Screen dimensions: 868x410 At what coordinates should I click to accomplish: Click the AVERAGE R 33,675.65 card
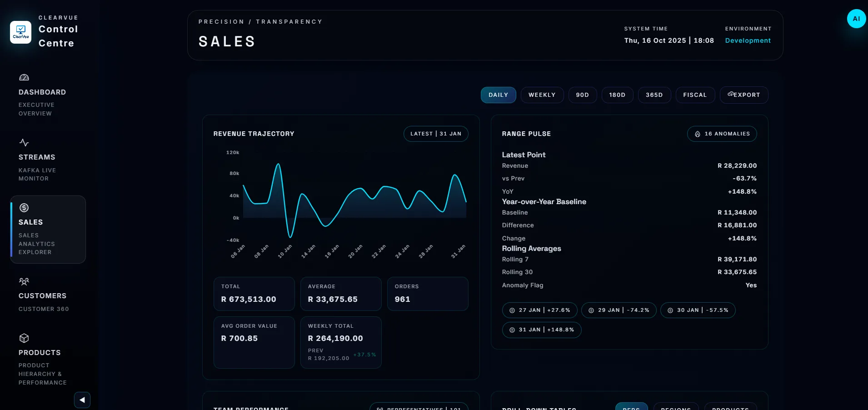(x=341, y=294)
